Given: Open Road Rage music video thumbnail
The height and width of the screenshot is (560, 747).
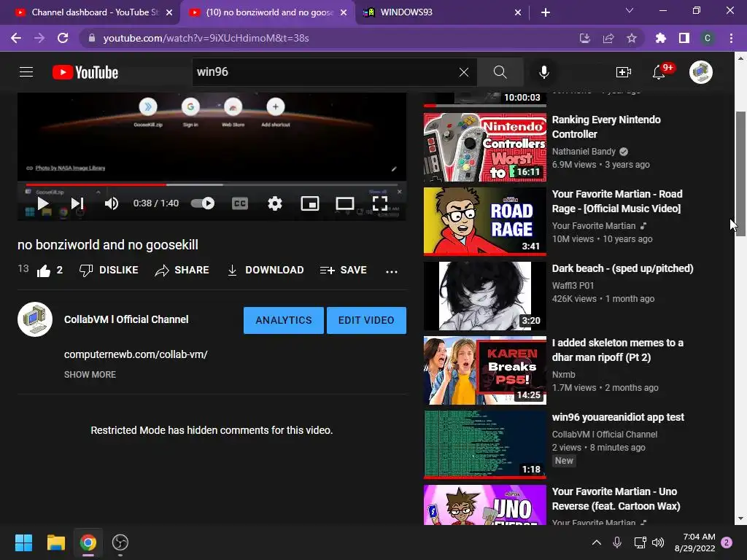Looking at the screenshot, I should [x=485, y=222].
